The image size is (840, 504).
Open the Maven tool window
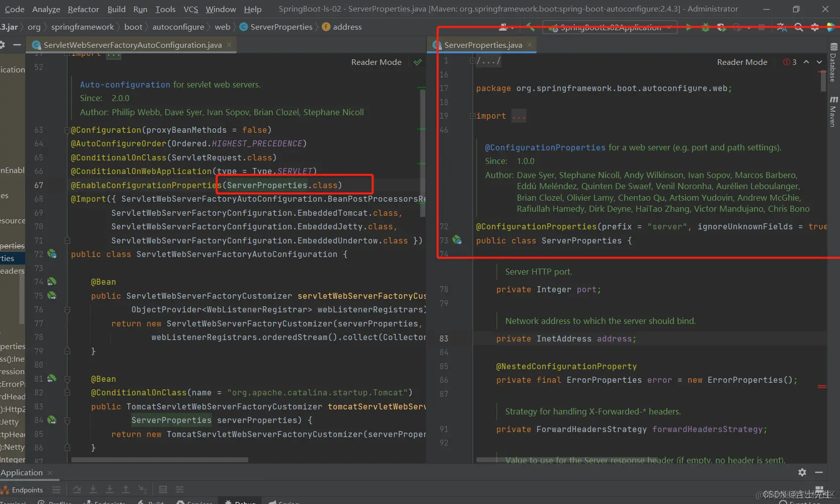click(x=833, y=111)
